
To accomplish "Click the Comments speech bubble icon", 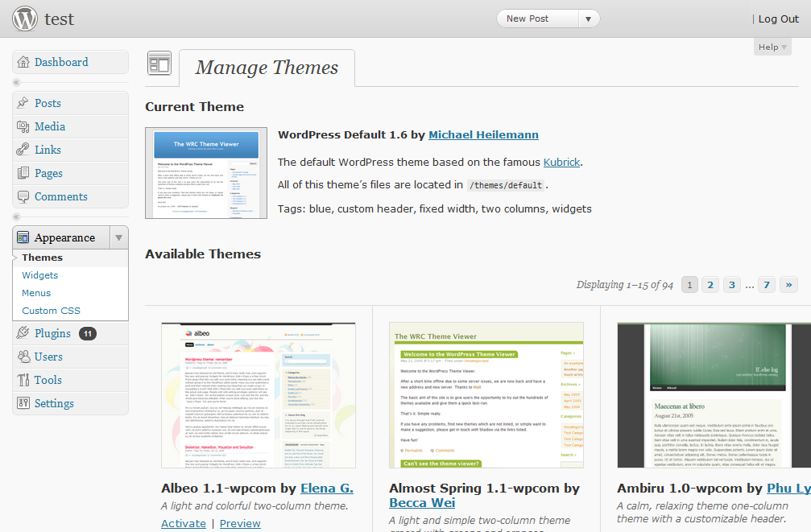I will [x=23, y=196].
